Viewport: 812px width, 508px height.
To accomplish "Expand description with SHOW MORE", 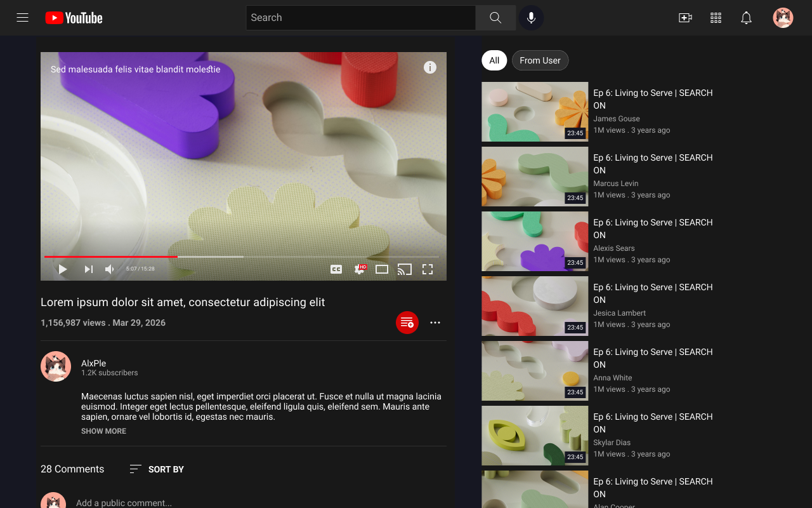I will [x=103, y=431].
